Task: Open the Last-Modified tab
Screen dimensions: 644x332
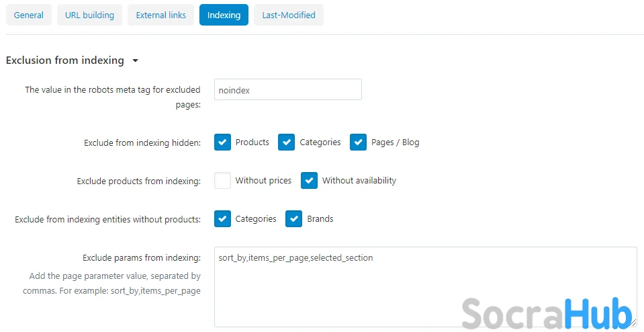Action: tap(288, 15)
